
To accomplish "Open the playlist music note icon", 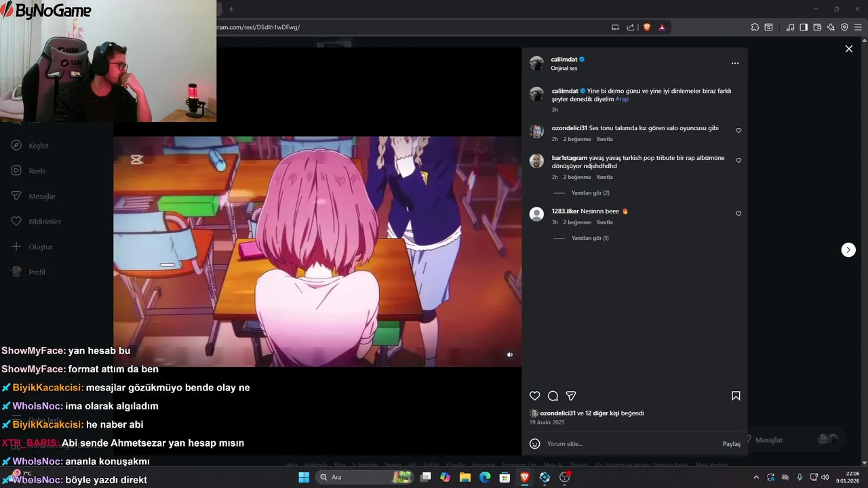I will pos(790,27).
